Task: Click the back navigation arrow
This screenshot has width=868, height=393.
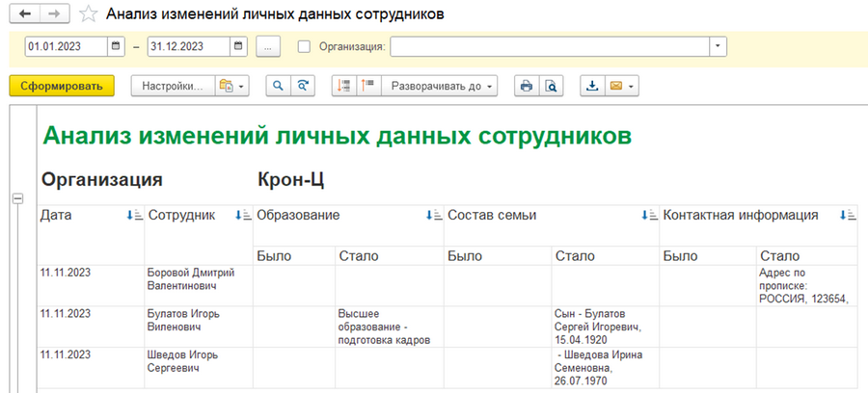Action: 25,13
